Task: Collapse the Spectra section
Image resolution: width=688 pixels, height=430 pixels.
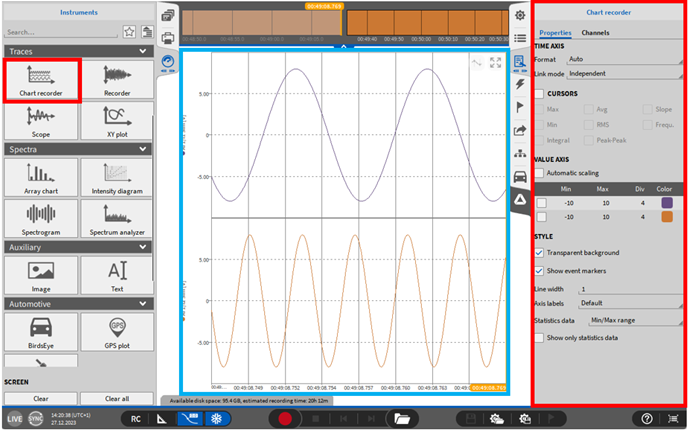Action: [x=146, y=148]
